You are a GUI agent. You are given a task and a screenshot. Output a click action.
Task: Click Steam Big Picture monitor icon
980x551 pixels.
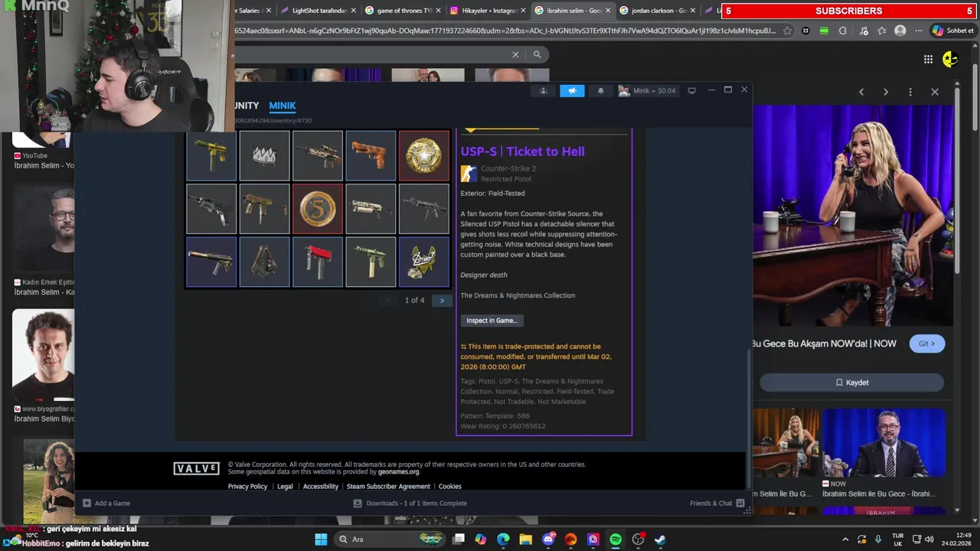[x=691, y=90]
